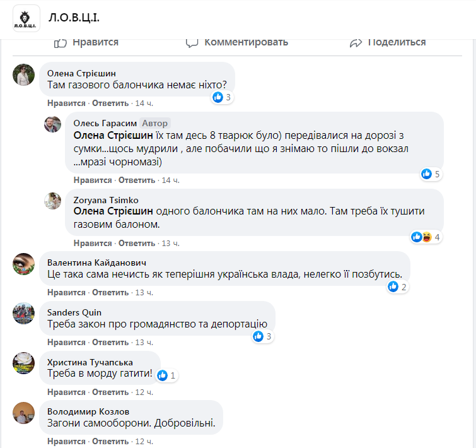Viewport: 476px width, 448px height.
Task: Open like and laugh reactions on Zoryana Tsimko's reply
Action: coord(426,237)
